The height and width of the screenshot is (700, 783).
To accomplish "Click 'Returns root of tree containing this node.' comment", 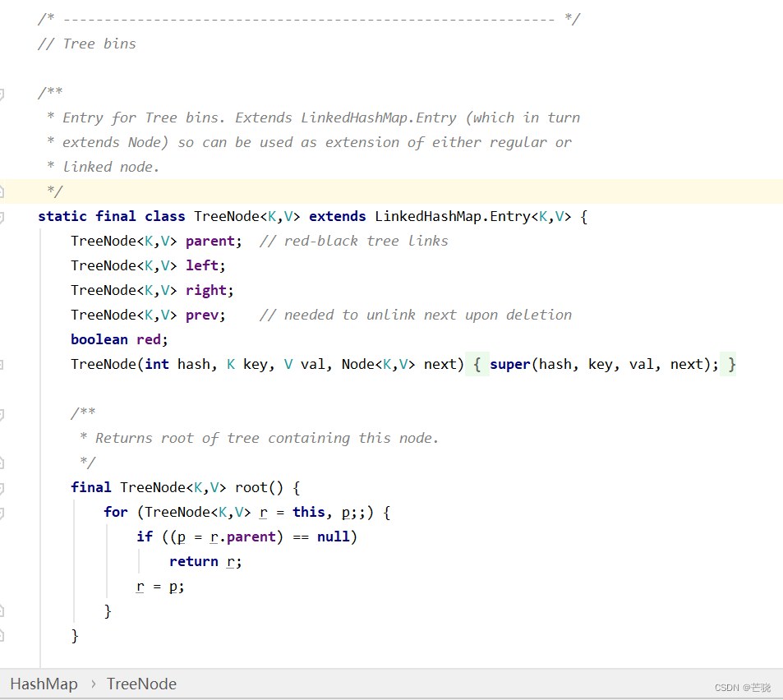I will (267, 439).
